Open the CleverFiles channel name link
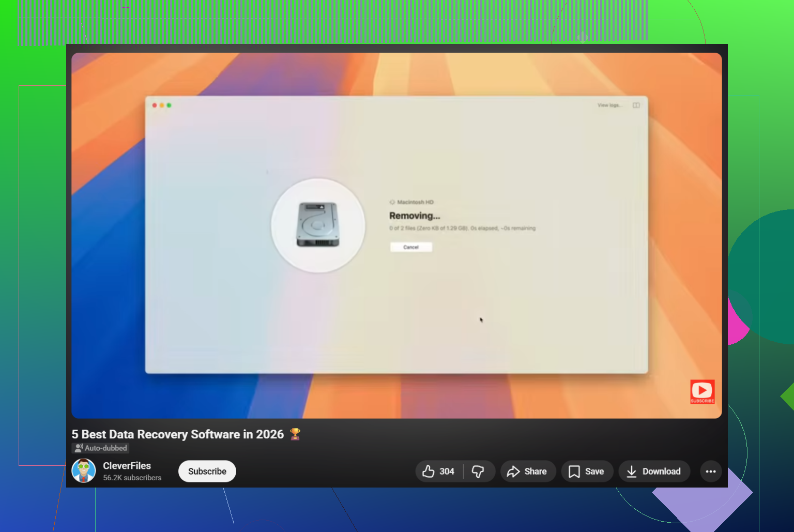The image size is (794, 532). 127,466
